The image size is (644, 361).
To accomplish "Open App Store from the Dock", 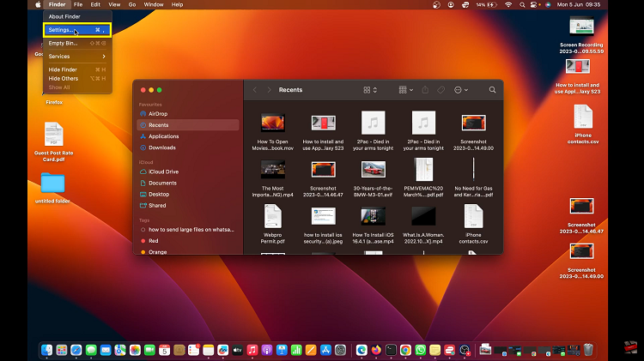I will [x=325, y=350].
